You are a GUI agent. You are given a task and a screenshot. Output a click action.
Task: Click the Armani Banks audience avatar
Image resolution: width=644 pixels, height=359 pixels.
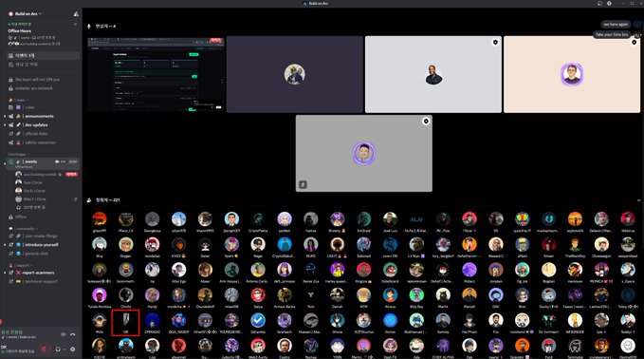coord(285,294)
